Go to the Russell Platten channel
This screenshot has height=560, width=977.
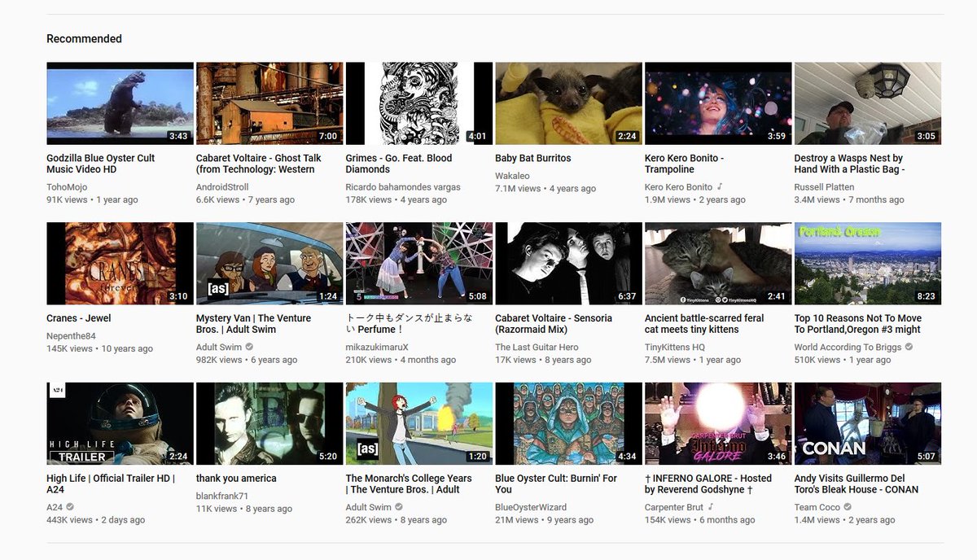(x=822, y=187)
